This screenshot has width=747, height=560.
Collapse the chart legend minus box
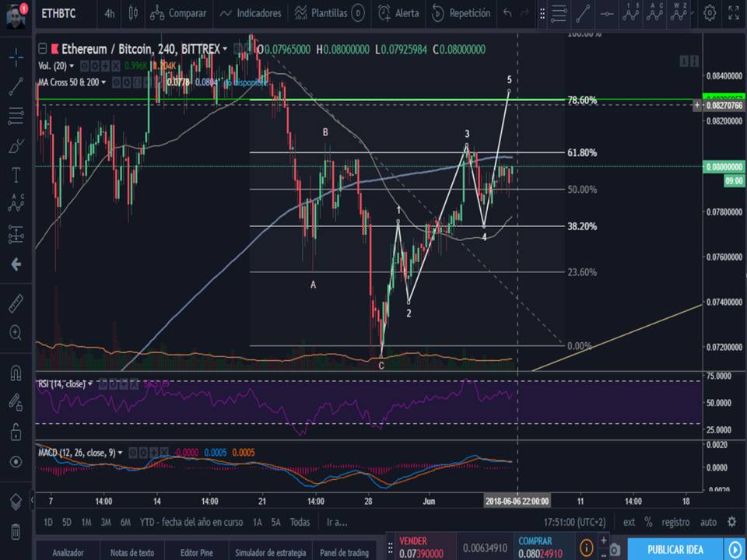pos(42,48)
